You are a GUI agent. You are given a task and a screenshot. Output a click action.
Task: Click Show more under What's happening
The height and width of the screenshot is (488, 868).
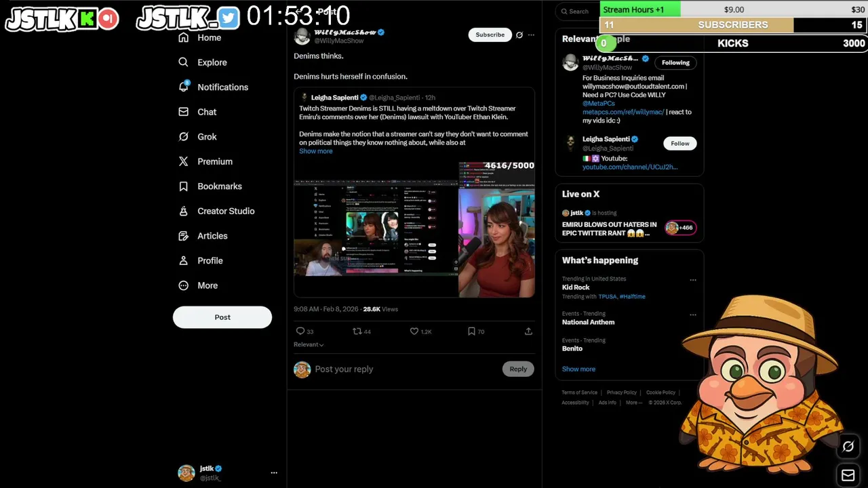(x=578, y=369)
